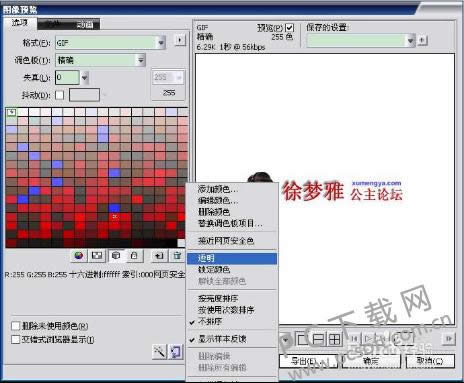This screenshot has height=383, width=464.
Task: Click the transparent checkerboard icon below palette
Action: [97, 256]
